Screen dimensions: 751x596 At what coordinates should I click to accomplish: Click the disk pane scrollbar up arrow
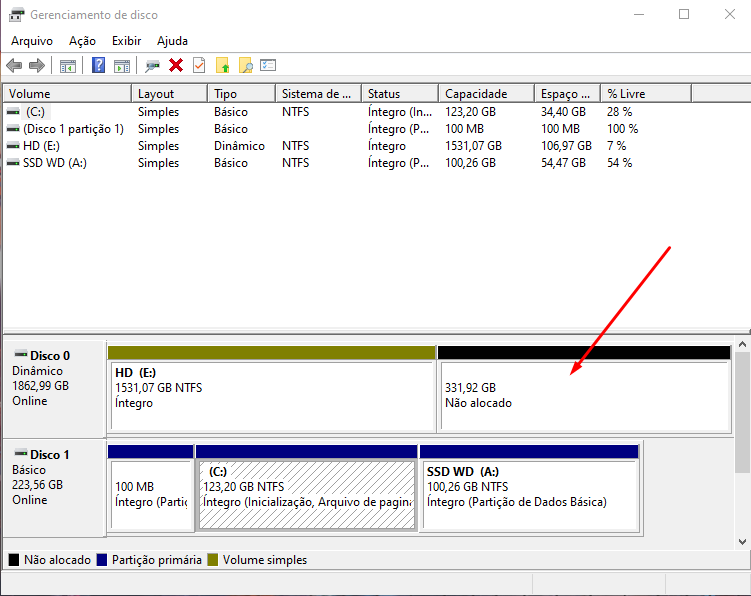coord(742,344)
